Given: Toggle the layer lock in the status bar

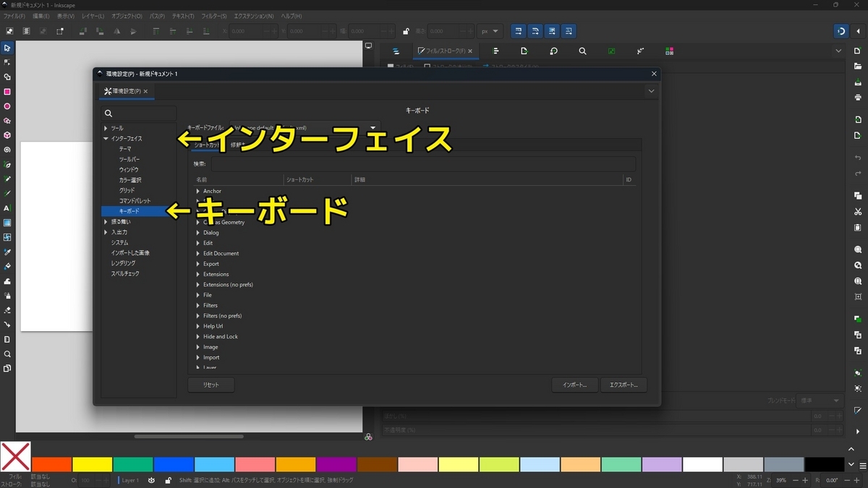Looking at the screenshot, I should click(x=169, y=479).
